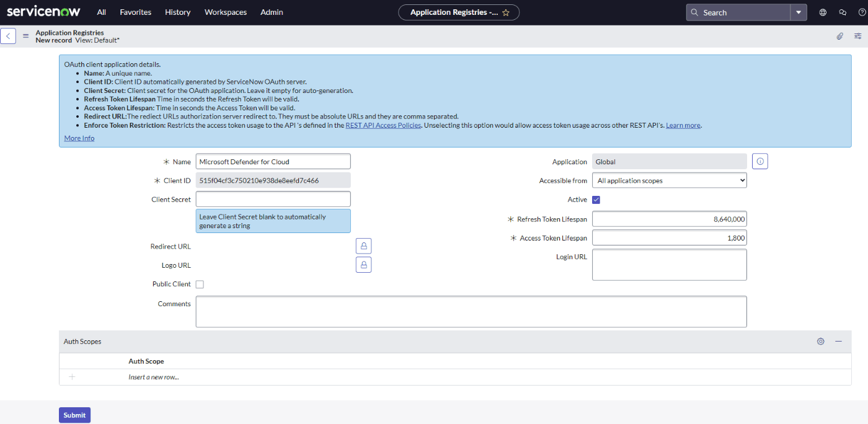Screen dimensions: 868x424
Task: Go back with the left chevron button
Action: pyautogui.click(x=8, y=36)
